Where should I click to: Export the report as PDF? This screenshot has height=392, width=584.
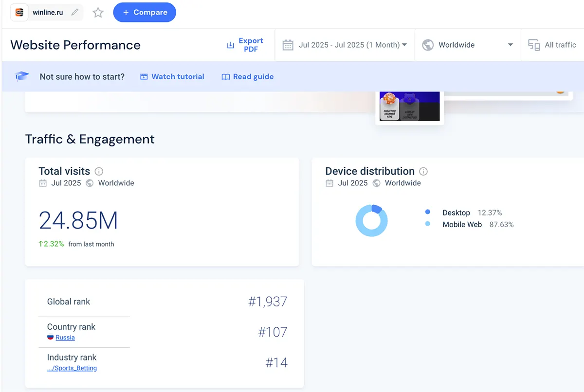pos(245,45)
